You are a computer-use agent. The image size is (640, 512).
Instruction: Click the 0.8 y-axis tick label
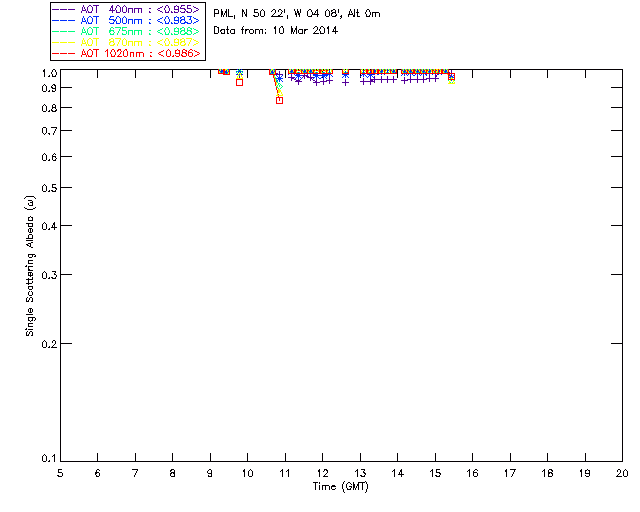tap(49, 108)
